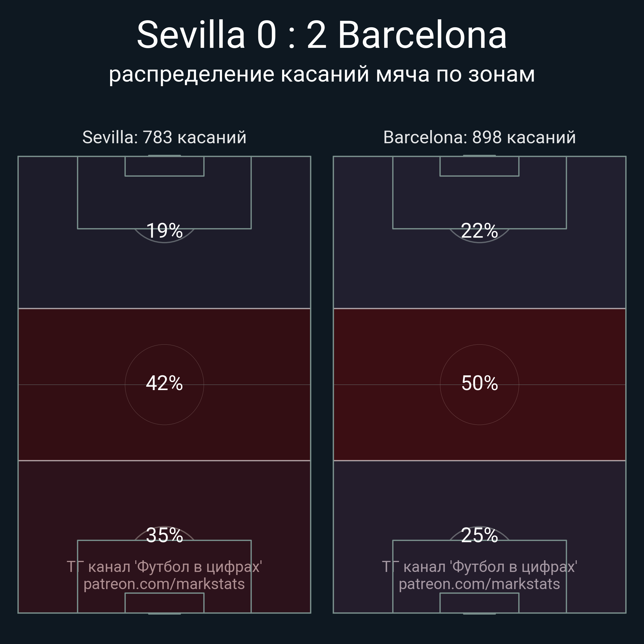This screenshot has height=644, width=644.
Task: Select the 'Barcelona: 898 касаний' heading
Action: click(x=479, y=137)
